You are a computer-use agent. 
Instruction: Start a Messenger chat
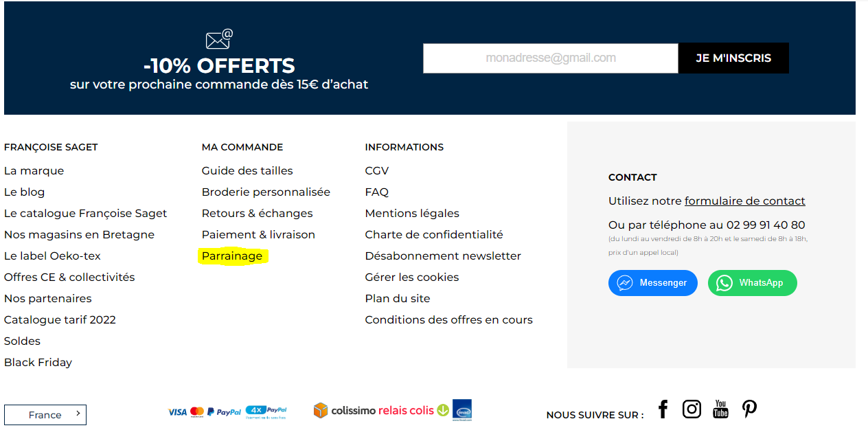click(x=652, y=283)
